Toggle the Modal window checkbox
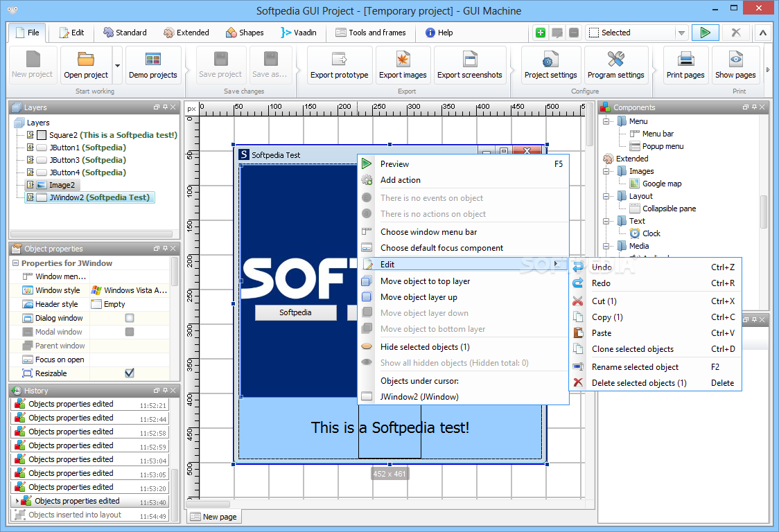Screen dimensions: 779x532 point(130,332)
